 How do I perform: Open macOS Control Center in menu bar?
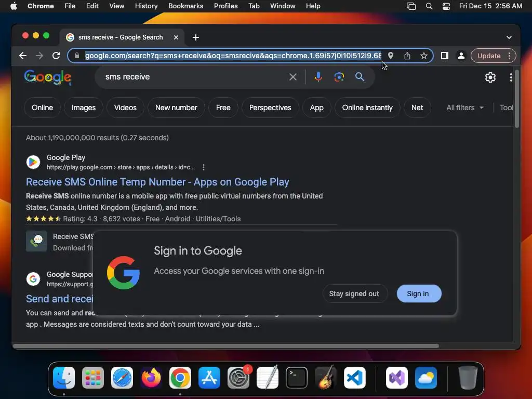point(446,6)
